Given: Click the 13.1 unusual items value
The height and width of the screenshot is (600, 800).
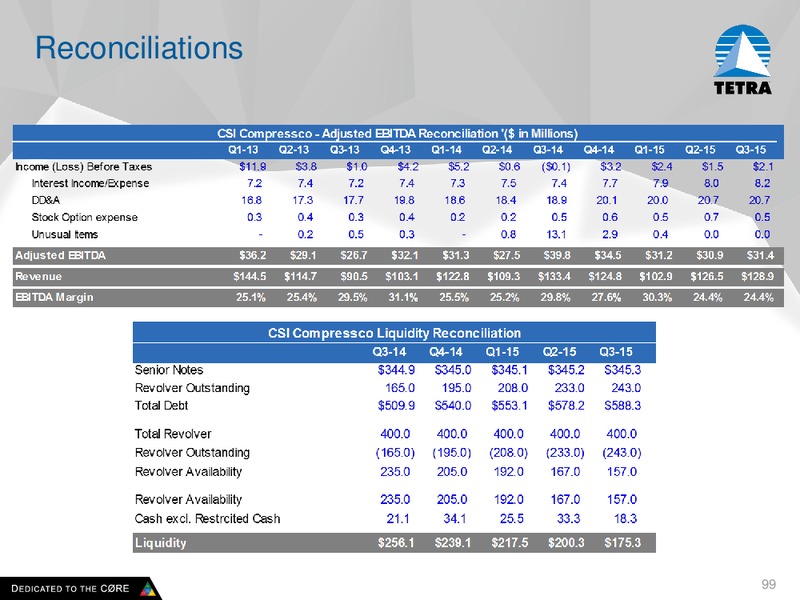Looking at the screenshot, I should tap(556, 235).
